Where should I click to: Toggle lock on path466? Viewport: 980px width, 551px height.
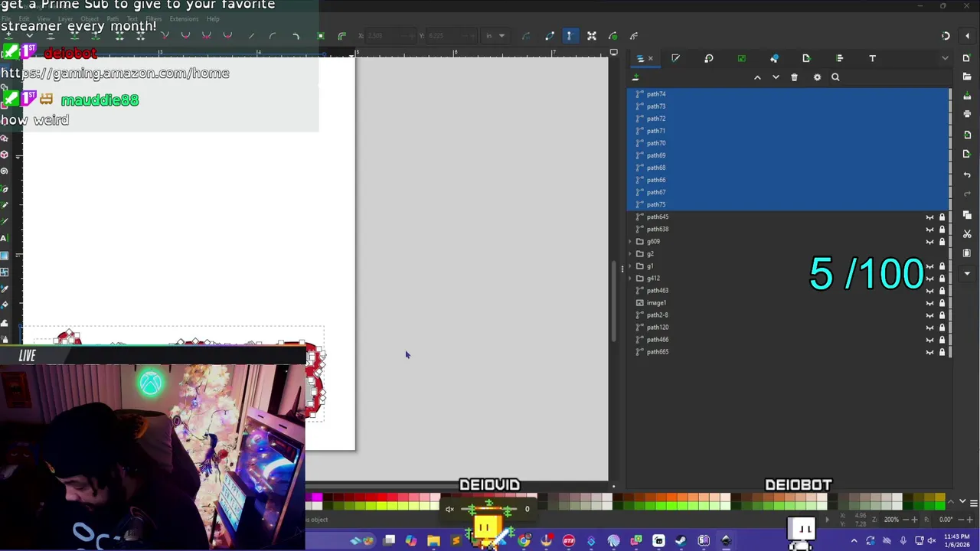942,340
